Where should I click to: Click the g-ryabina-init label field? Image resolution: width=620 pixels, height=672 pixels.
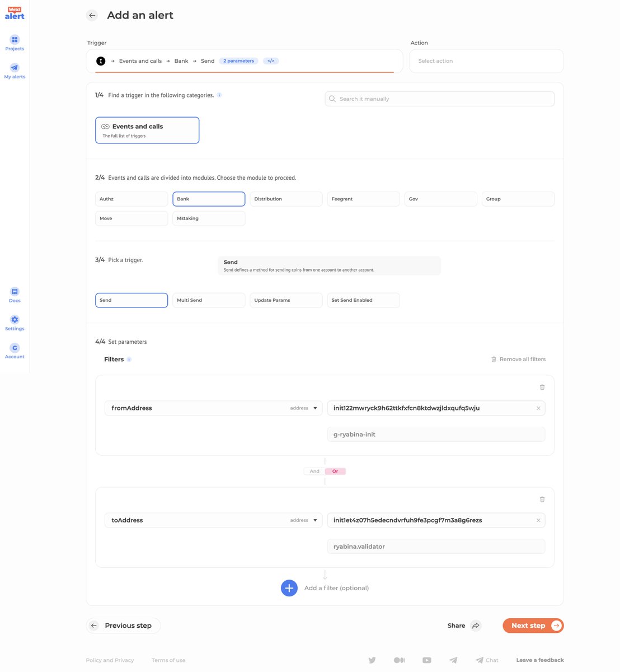pyautogui.click(x=436, y=435)
